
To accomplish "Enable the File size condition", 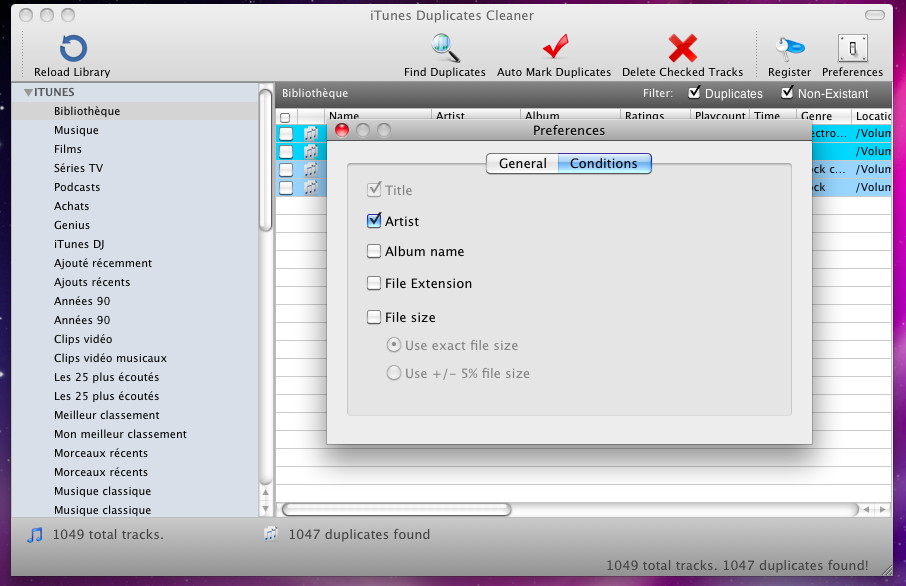I will click(x=374, y=317).
